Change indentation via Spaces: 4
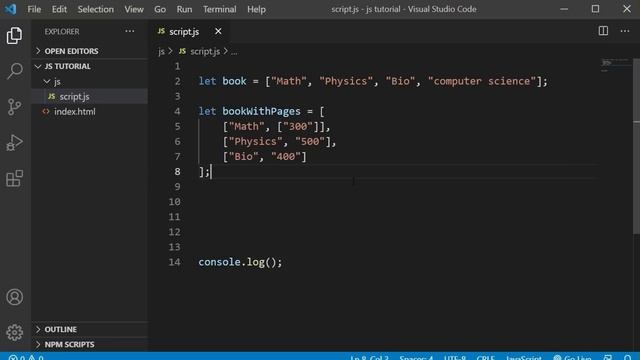640x360 pixels. tap(416, 358)
